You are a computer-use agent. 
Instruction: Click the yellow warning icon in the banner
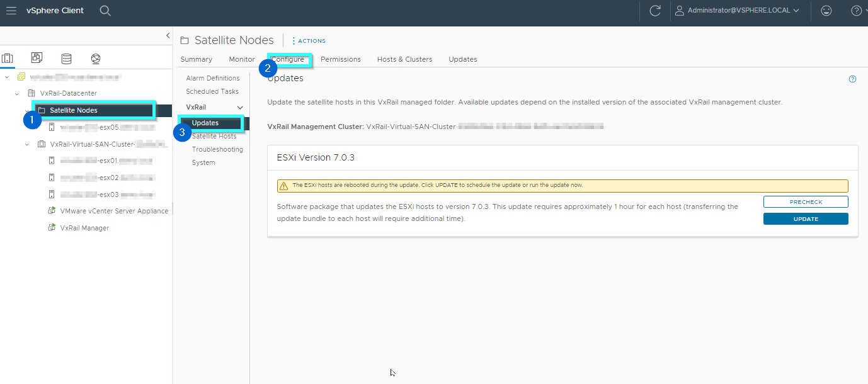pos(283,186)
